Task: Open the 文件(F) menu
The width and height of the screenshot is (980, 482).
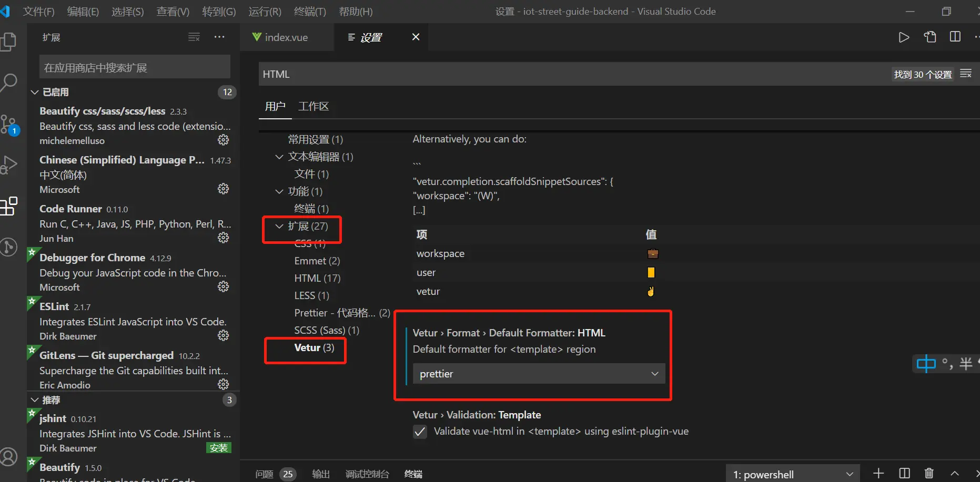Action: click(38, 12)
